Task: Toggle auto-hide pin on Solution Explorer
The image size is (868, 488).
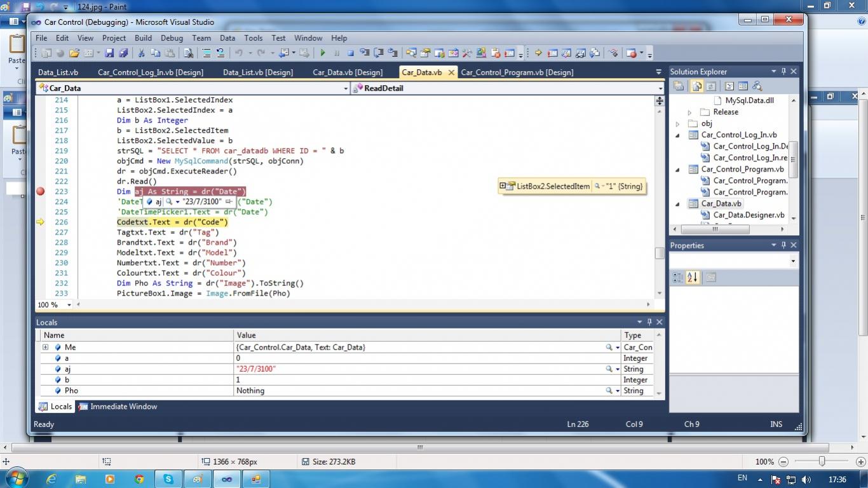Action: coord(783,72)
